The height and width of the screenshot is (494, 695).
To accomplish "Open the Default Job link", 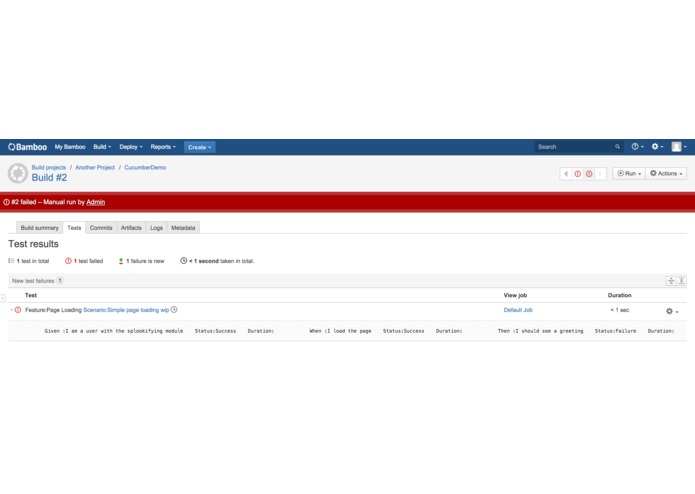I will 518,310.
